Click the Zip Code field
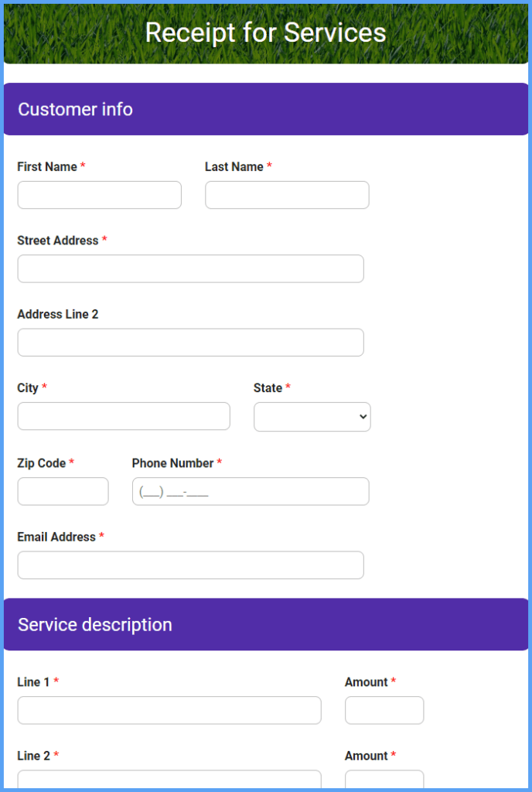The height and width of the screenshot is (792, 532). 63,491
